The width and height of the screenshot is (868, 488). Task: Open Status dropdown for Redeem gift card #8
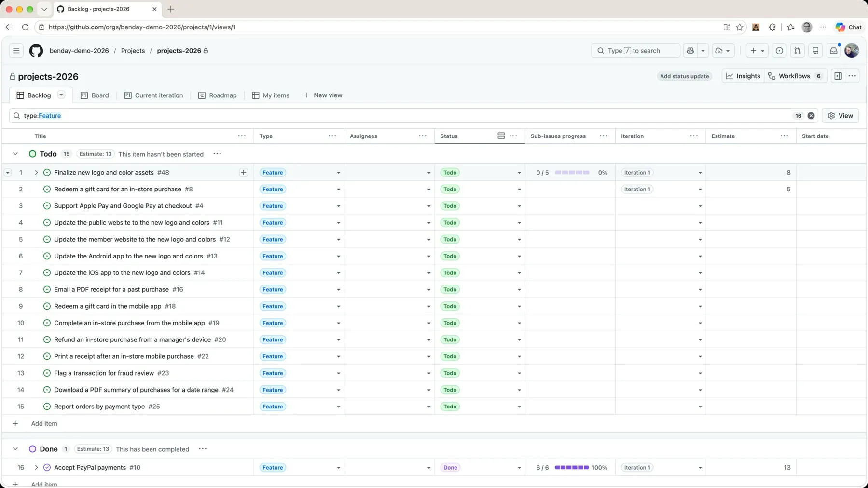point(519,190)
